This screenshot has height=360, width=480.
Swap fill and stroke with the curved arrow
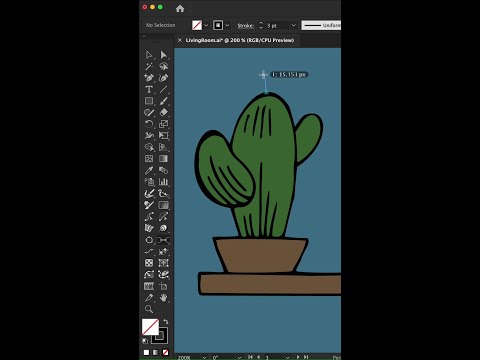(166, 322)
